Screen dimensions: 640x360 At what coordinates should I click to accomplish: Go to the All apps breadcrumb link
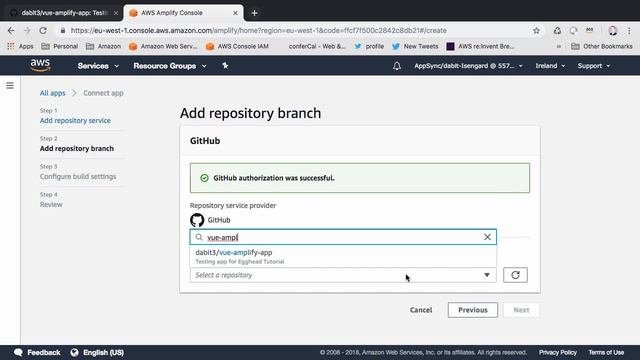(53, 93)
